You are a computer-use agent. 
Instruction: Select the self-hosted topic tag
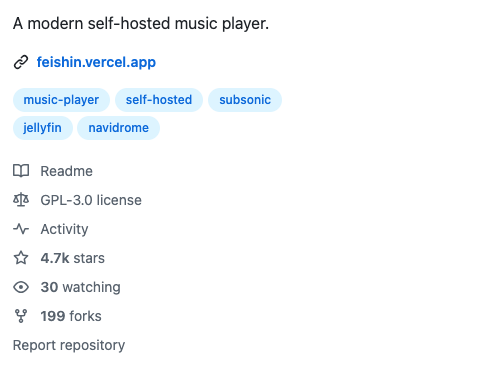coord(159,100)
